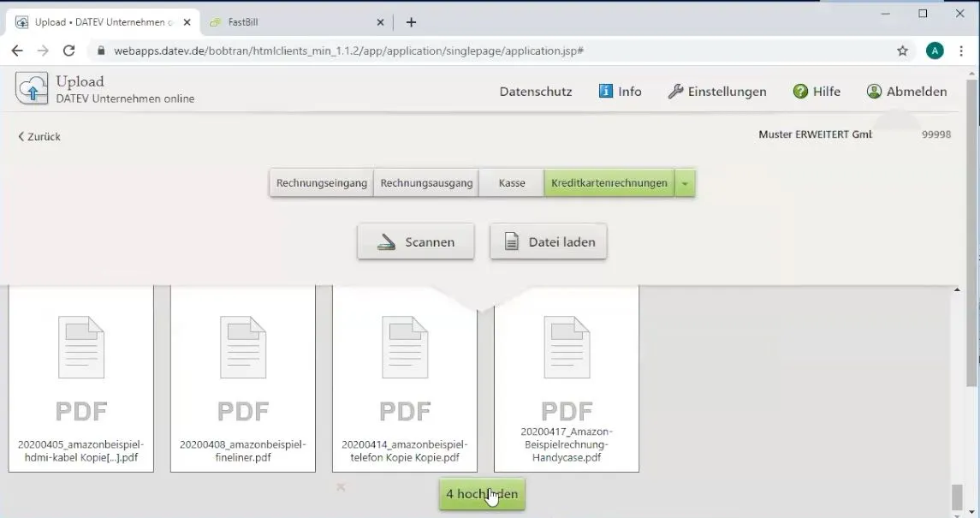Start scanning with the Scannen scanner icon
Image resolution: width=980 pixels, height=518 pixels.
click(x=384, y=241)
